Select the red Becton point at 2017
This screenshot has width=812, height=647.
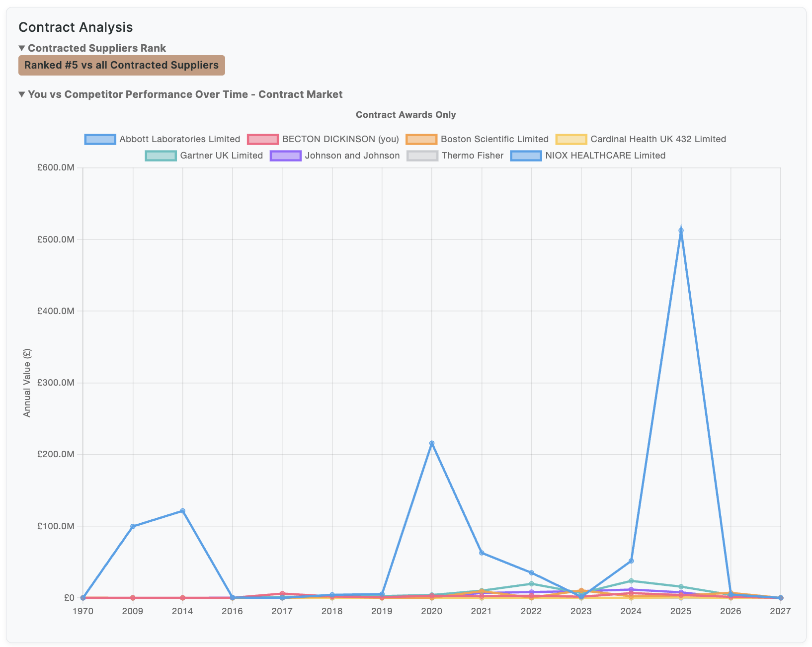coord(282,593)
